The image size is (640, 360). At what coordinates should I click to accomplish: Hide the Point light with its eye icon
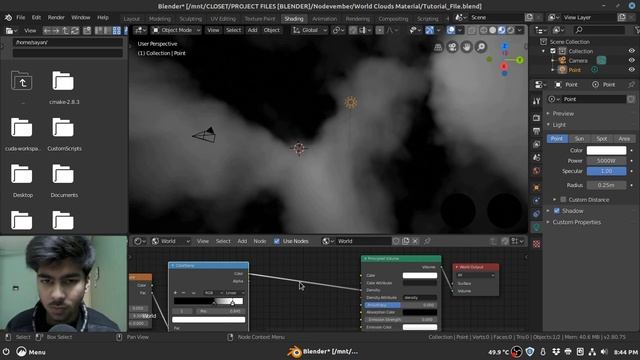click(631, 70)
